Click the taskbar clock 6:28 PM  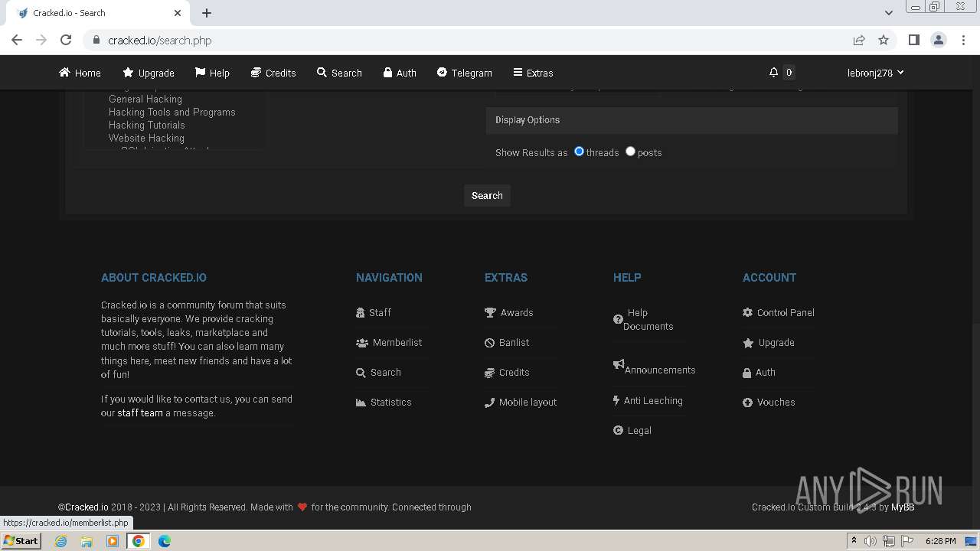click(x=940, y=541)
